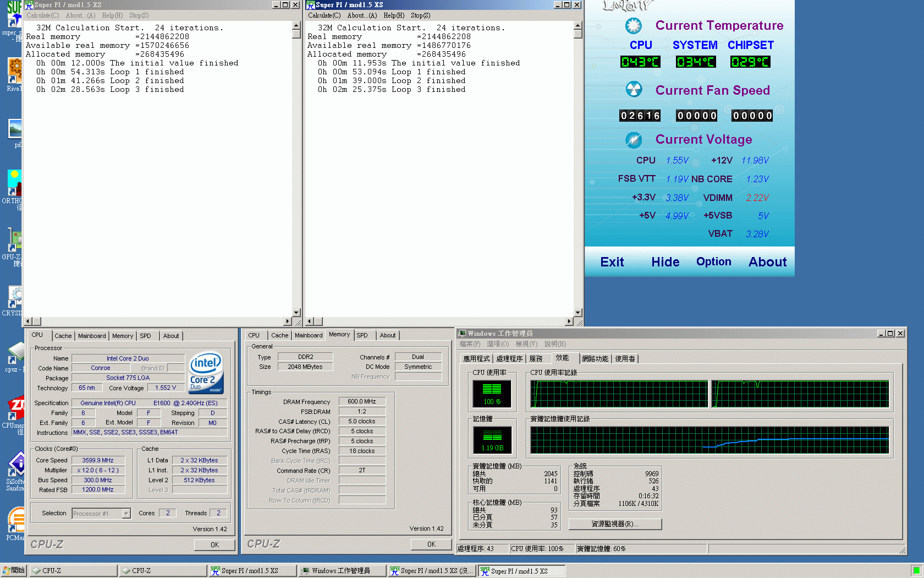924x578 pixels.
Task: Open the 選項(O) menu in Task Manager
Action: click(x=498, y=344)
